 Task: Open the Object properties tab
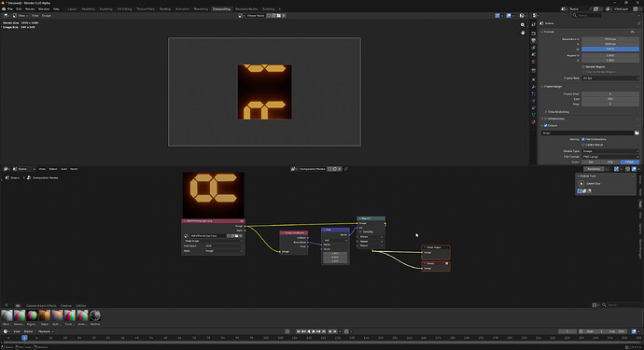534,79
